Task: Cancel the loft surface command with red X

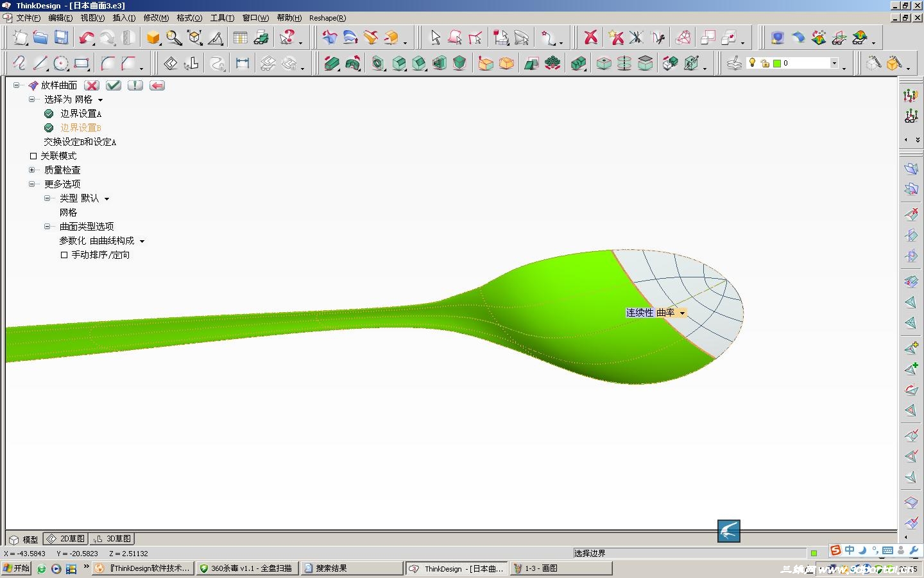Action: [92, 85]
